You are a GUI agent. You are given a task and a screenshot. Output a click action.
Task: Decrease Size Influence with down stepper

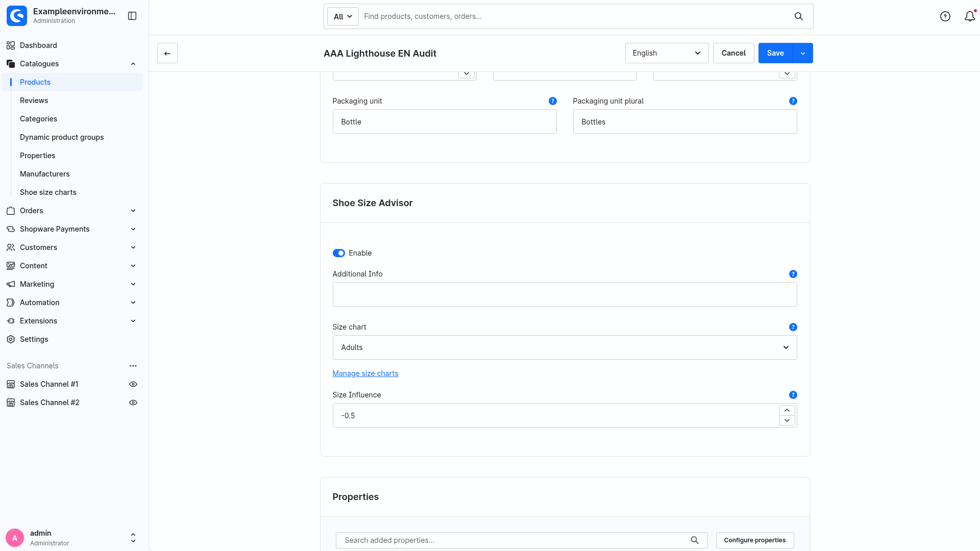click(787, 420)
